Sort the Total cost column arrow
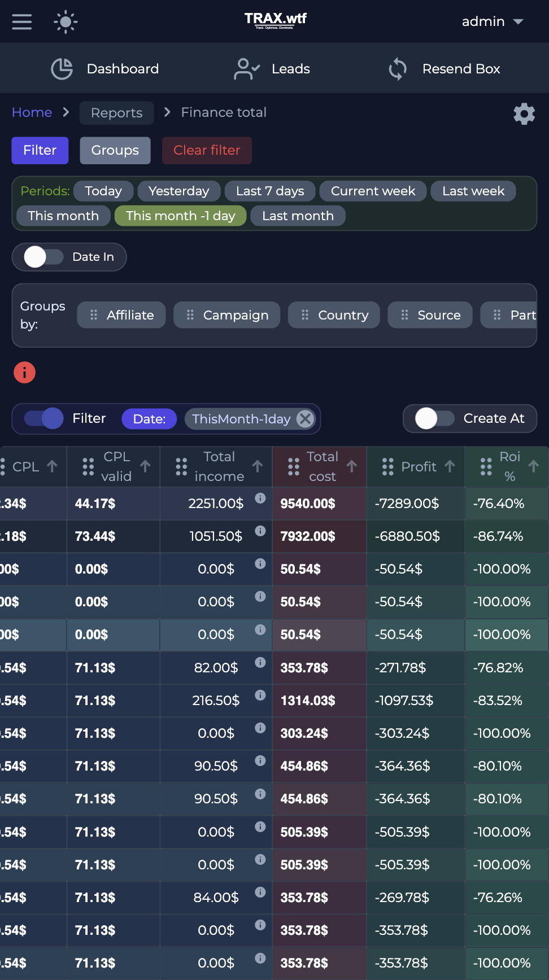The image size is (549, 980). pyautogui.click(x=352, y=466)
